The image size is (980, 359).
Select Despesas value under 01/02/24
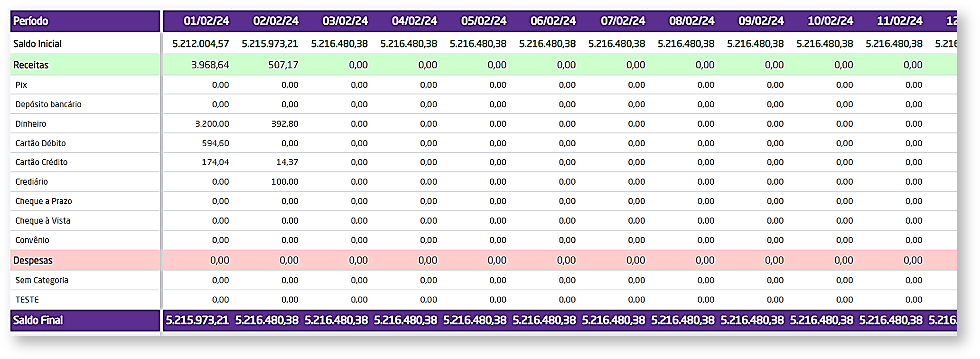[220, 261]
